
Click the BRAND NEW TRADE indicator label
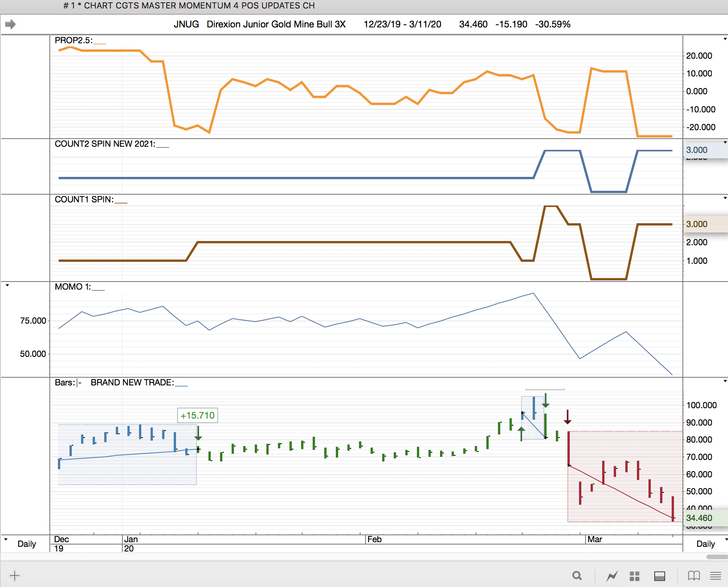132,382
